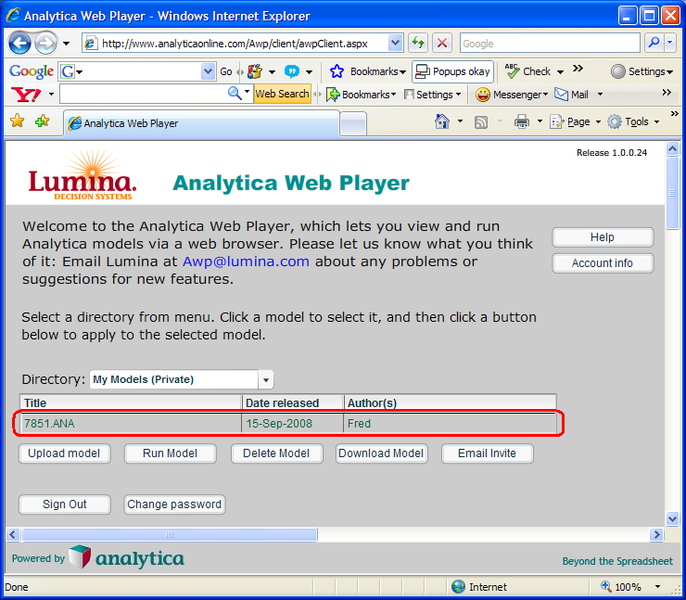Click the Title column header
The height and width of the screenshot is (600, 686).
131,403
